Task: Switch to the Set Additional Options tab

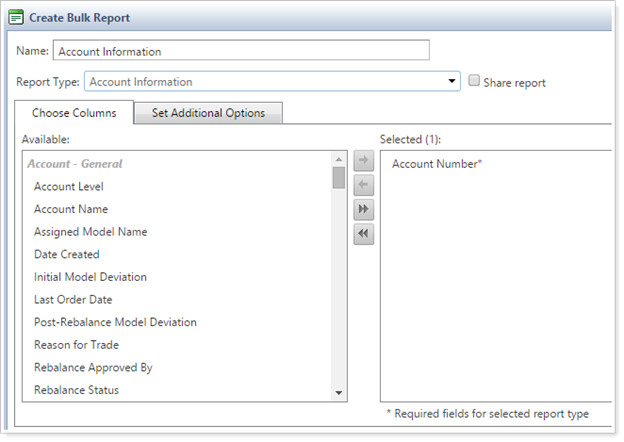Action: pos(208,113)
